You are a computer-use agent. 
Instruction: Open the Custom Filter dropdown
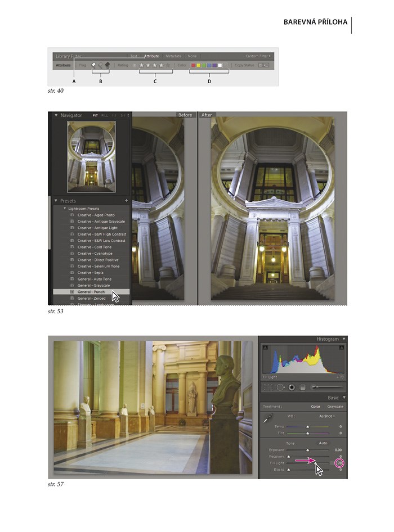258,56
